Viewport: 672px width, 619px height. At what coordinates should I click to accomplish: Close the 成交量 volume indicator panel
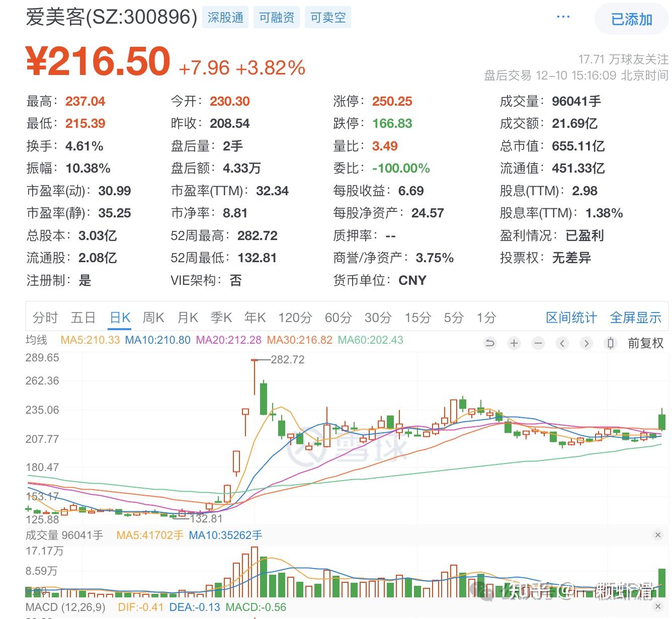click(657, 535)
